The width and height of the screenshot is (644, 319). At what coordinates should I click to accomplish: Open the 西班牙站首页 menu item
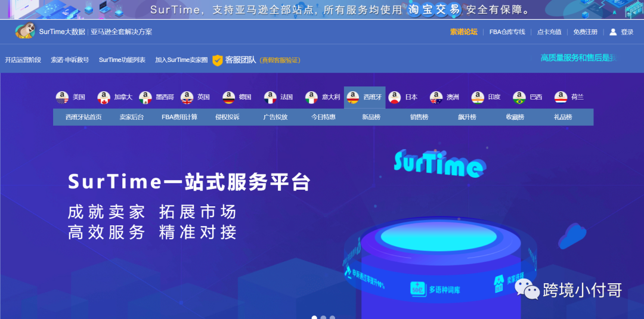pyautogui.click(x=83, y=117)
